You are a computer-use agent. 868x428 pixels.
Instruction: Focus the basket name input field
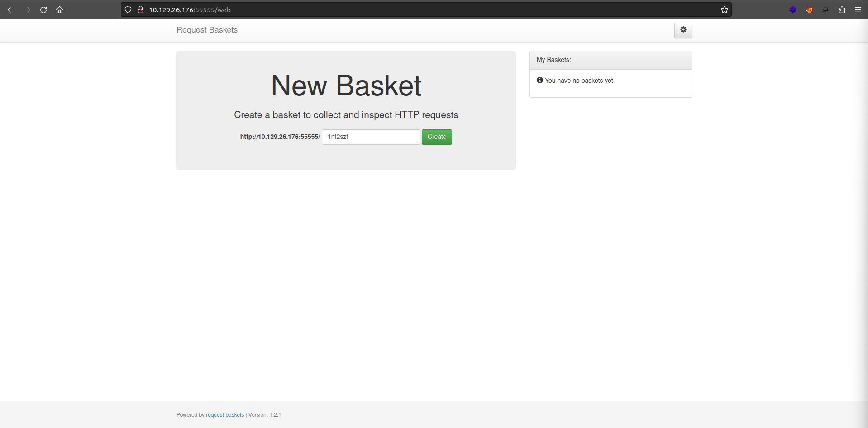[x=370, y=137]
